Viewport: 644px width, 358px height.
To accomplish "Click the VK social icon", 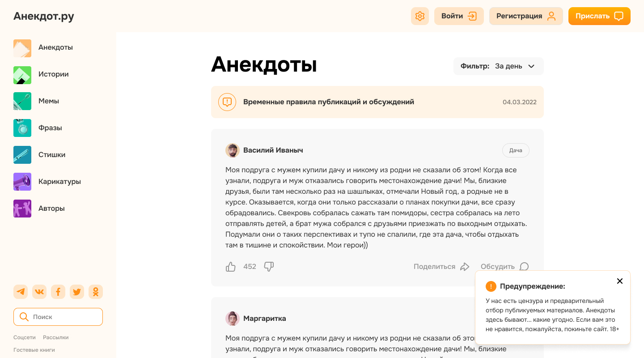I will 39,291.
